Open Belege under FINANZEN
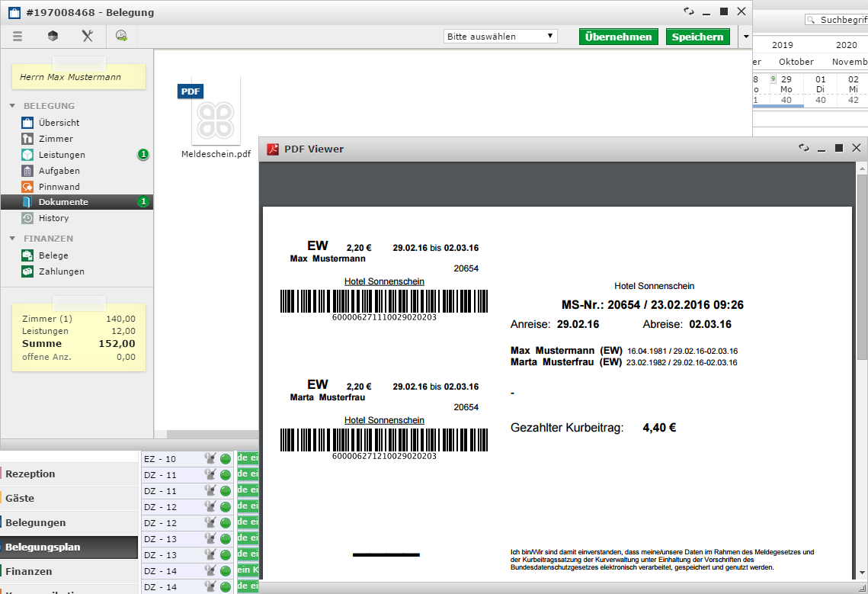The image size is (868, 594). pyautogui.click(x=77, y=255)
